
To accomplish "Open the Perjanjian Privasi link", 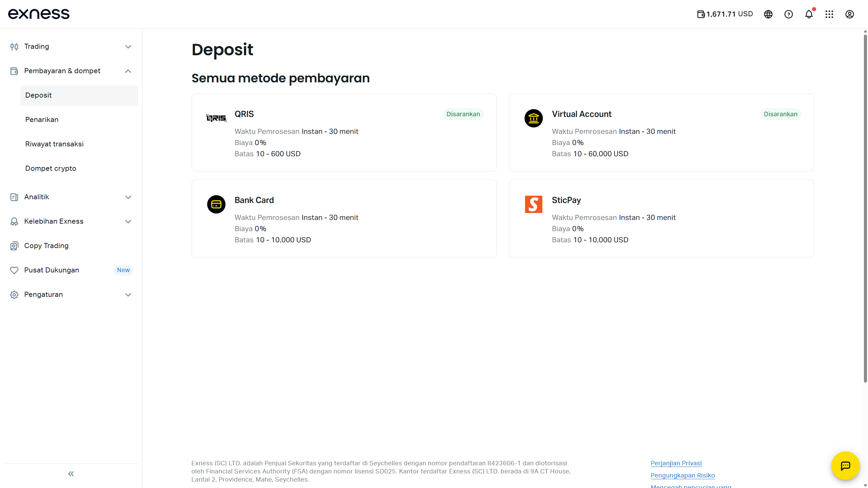I will click(676, 463).
